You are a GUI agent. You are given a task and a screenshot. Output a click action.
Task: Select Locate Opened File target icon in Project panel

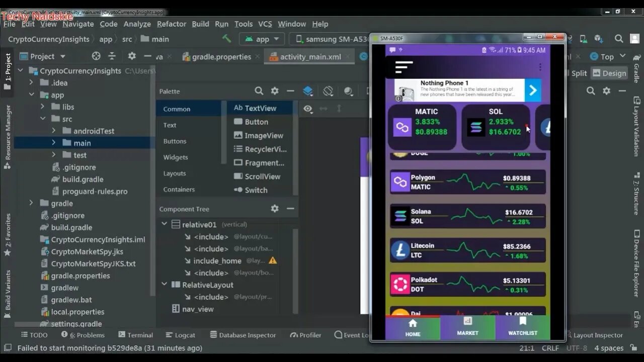(96, 56)
